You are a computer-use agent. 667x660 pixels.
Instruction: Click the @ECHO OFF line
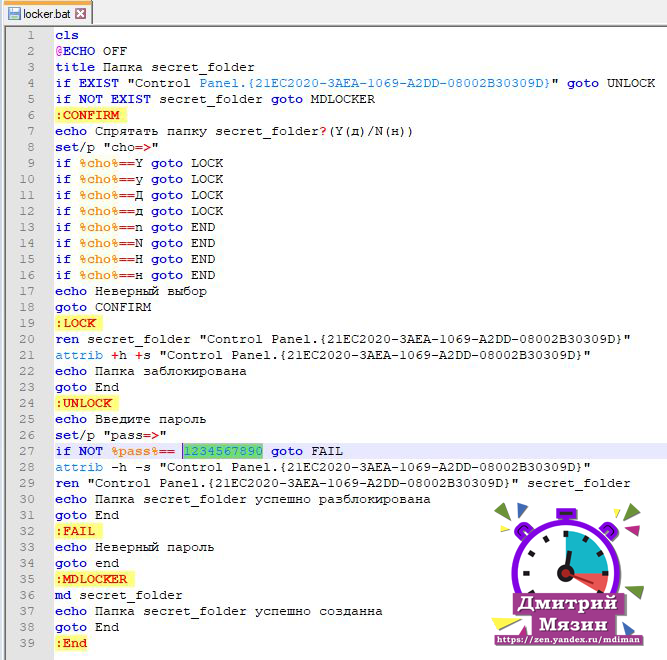click(91, 51)
